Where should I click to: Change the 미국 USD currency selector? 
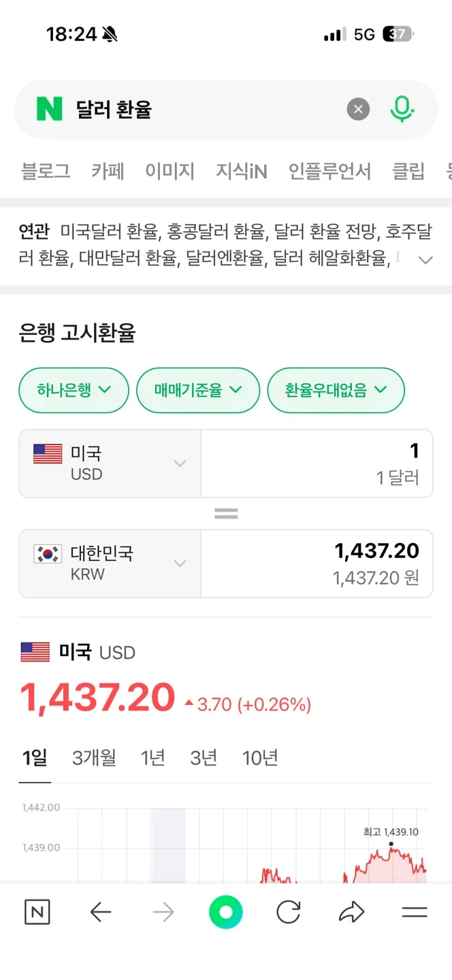[x=110, y=463]
